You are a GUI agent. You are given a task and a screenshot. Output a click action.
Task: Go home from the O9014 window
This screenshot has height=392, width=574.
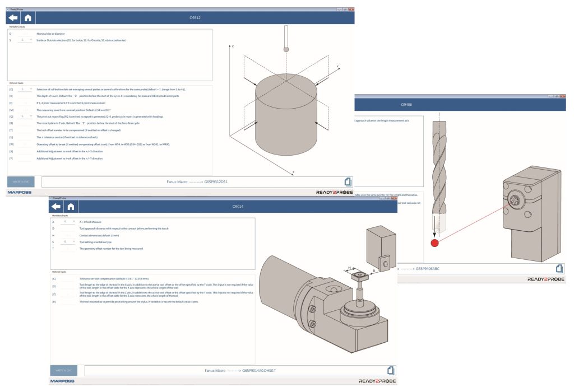pyautogui.click(x=71, y=206)
